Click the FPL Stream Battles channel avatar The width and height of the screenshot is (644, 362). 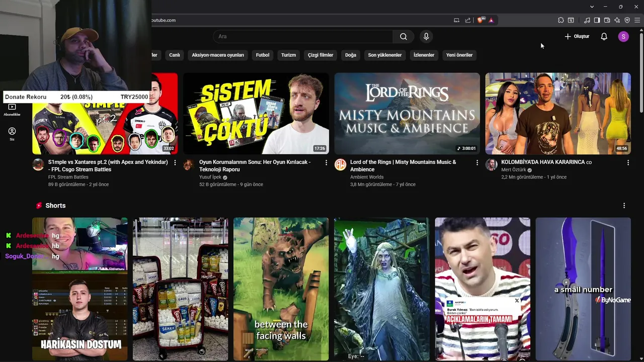(38, 165)
